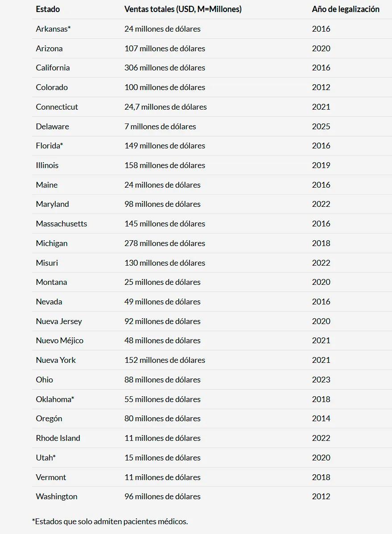Click the Ventas totales column header
The image size is (392, 534).
(x=183, y=9)
